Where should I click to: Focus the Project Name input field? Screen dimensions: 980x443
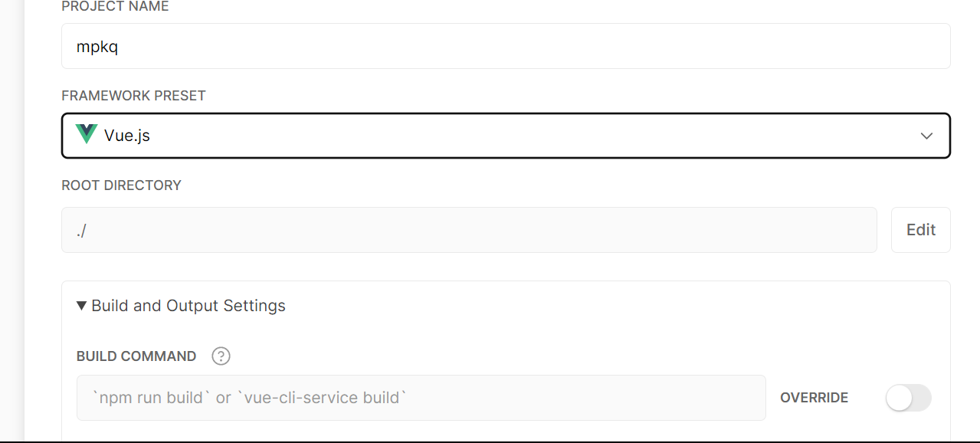tap(506, 46)
